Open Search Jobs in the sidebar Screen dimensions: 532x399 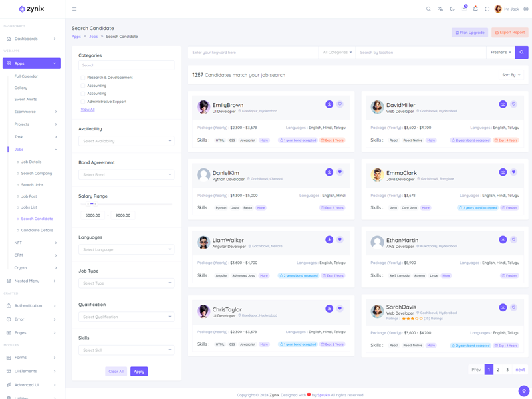32,184
